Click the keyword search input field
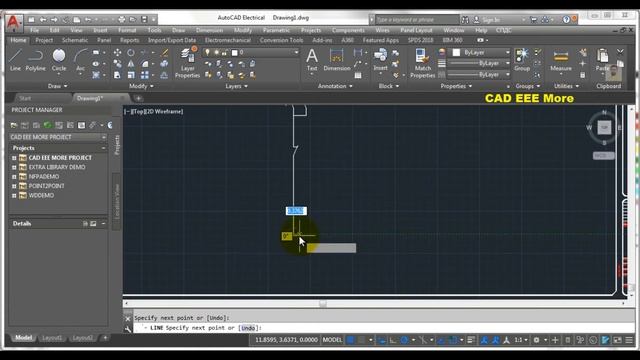Image resolution: width=640 pixels, height=360 pixels. point(416,19)
